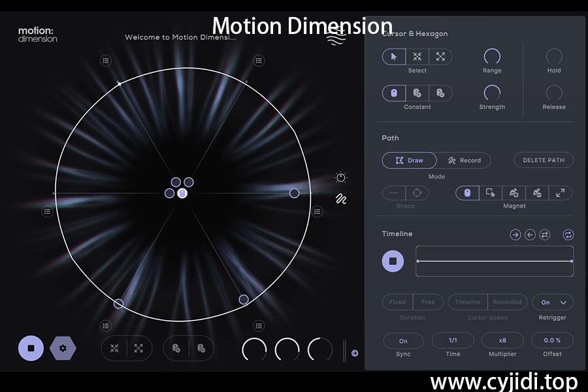
Task: Click the DELETE PATH button
Action: 544,160
